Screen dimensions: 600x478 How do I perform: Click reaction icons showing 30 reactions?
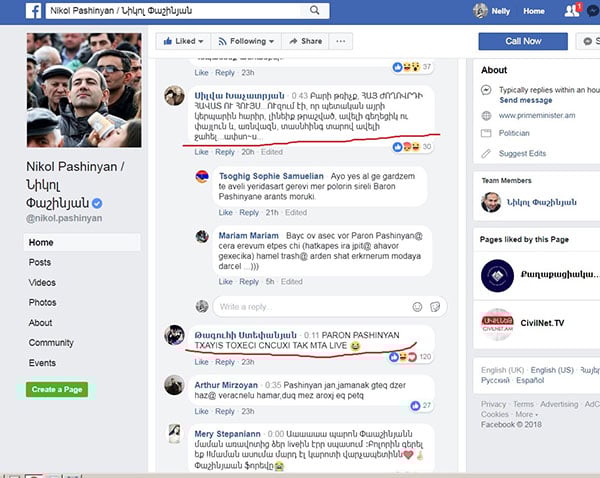[406, 147]
